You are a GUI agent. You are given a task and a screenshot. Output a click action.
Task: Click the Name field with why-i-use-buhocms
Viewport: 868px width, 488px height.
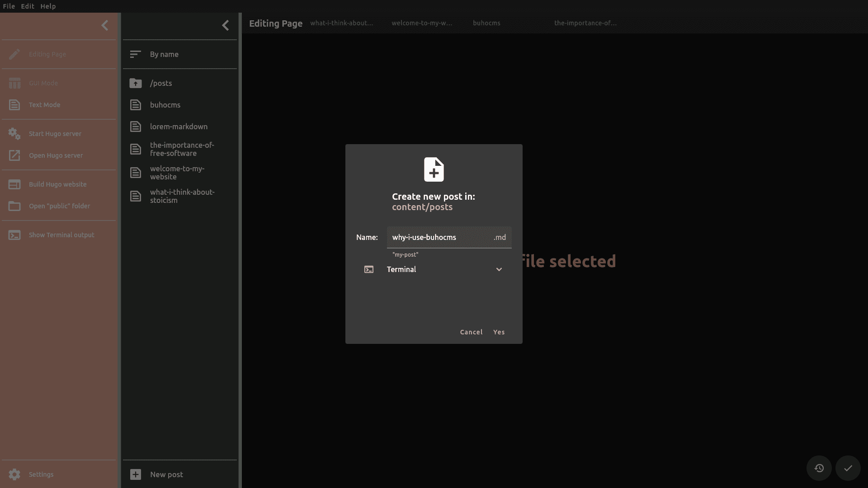pos(449,237)
